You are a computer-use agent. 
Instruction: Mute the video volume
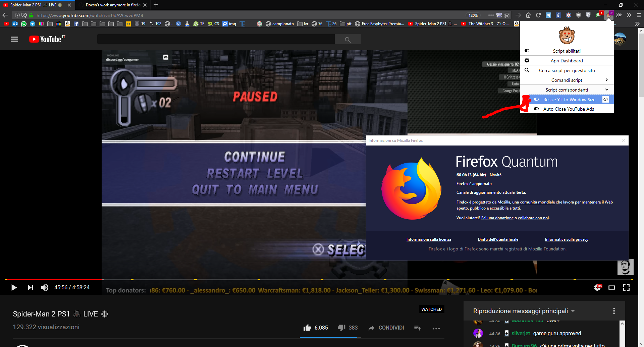point(45,288)
